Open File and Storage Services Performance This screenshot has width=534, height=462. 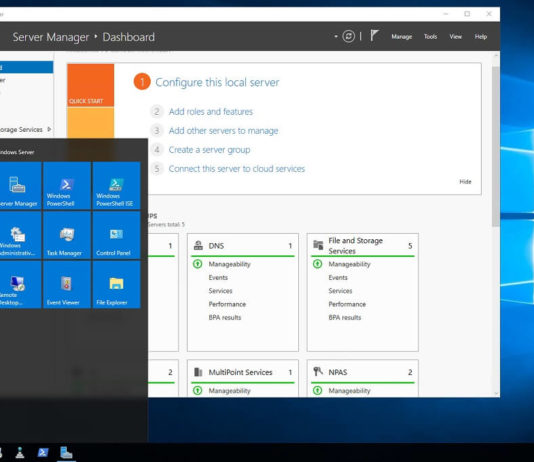[x=347, y=304]
